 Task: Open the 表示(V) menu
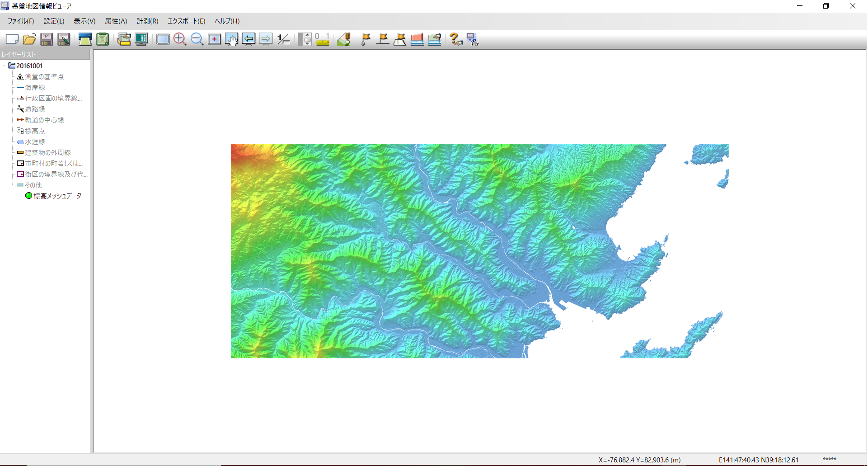[84, 21]
